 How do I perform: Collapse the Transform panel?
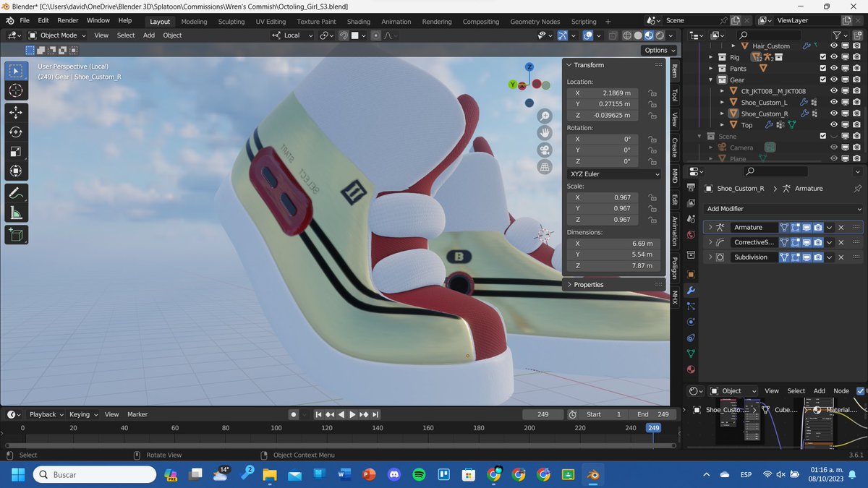569,65
